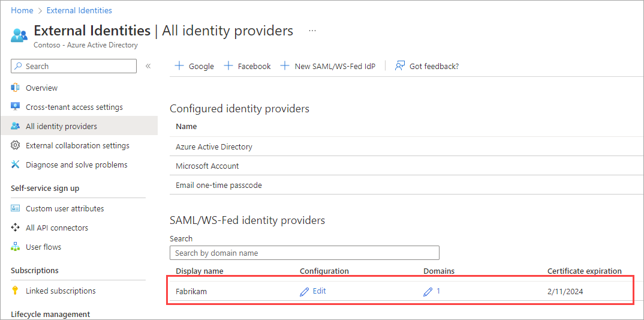Open the ellipsis more options menu
The image size is (644, 320).
(x=312, y=31)
